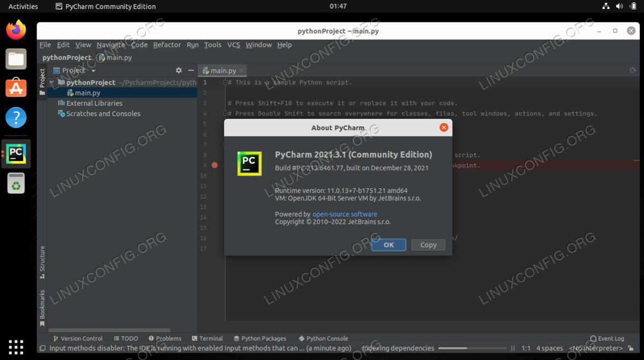Click the volume icon in system tray
Image resolution: width=644 pixels, height=360 pixels.
click(x=619, y=6)
